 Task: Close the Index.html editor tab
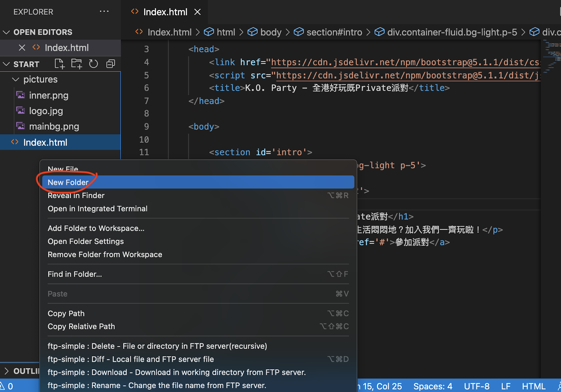coord(197,12)
